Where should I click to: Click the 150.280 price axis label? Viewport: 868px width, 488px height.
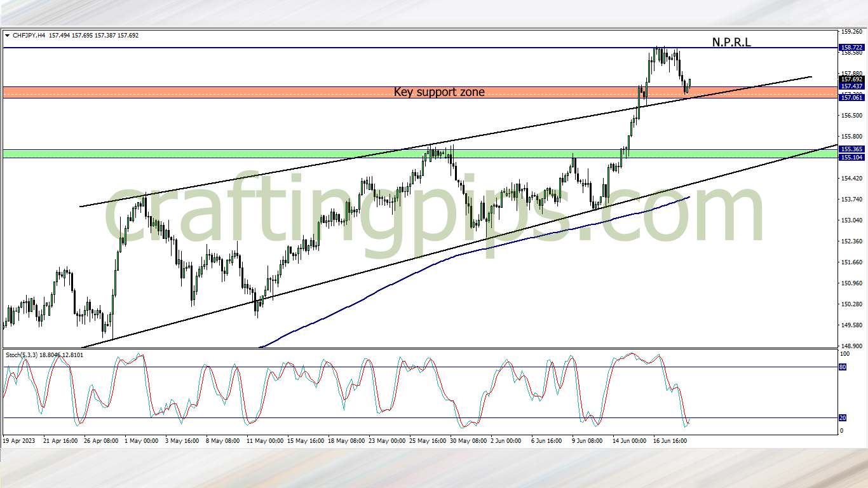point(852,304)
